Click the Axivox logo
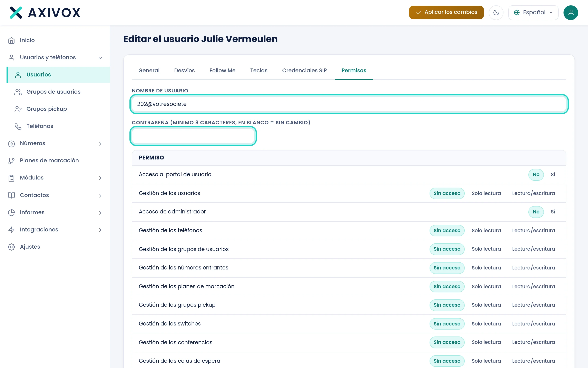This screenshot has height=368, width=588. tap(45, 13)
